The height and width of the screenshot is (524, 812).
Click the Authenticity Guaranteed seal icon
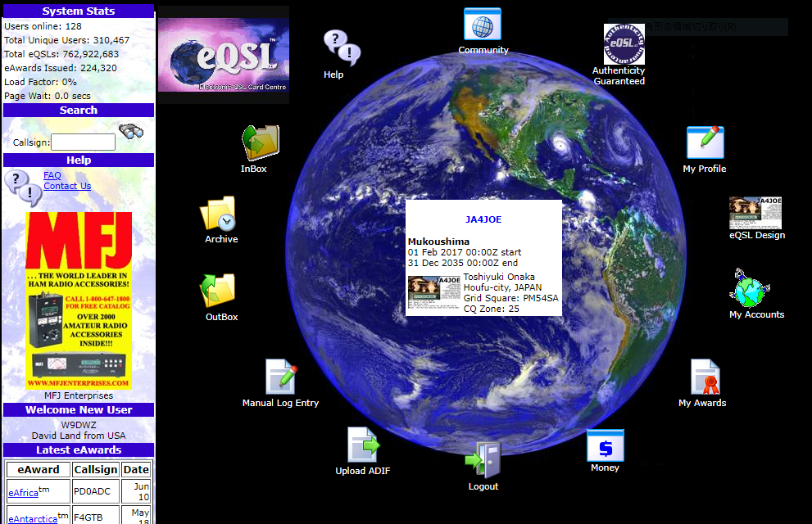[x=624, y=44]
